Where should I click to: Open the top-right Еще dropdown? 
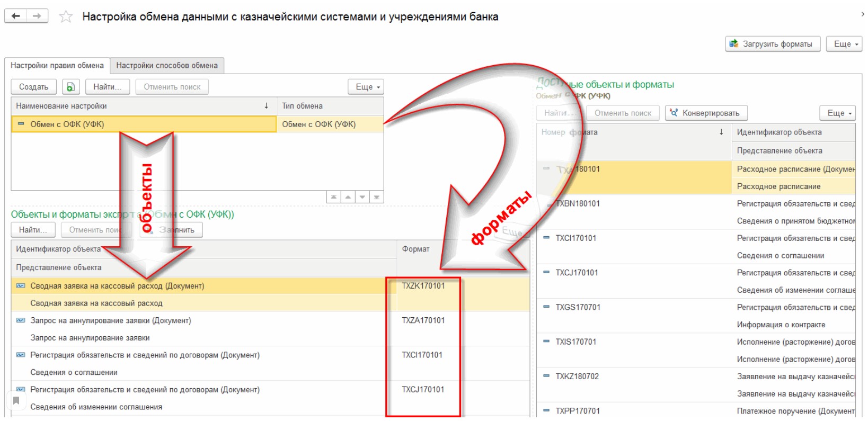[x=844, y=44]
